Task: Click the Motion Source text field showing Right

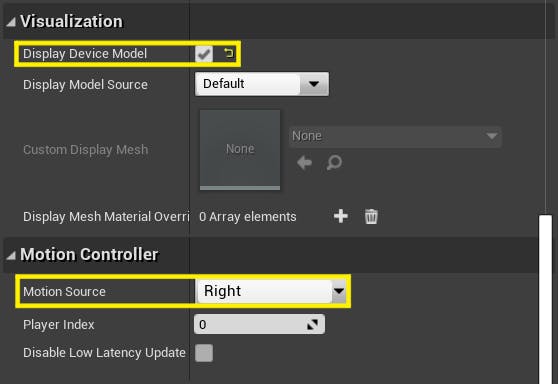Action: tap(265, 291)
